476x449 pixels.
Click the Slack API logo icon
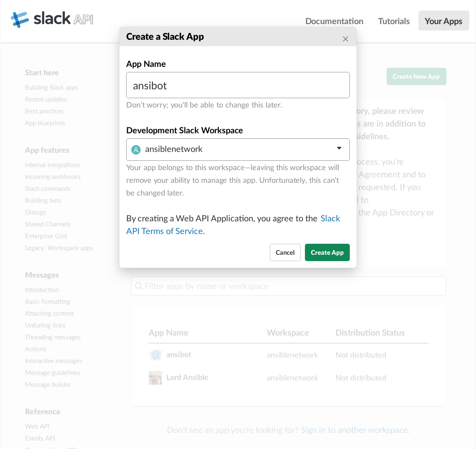click(x=20, y=19)
